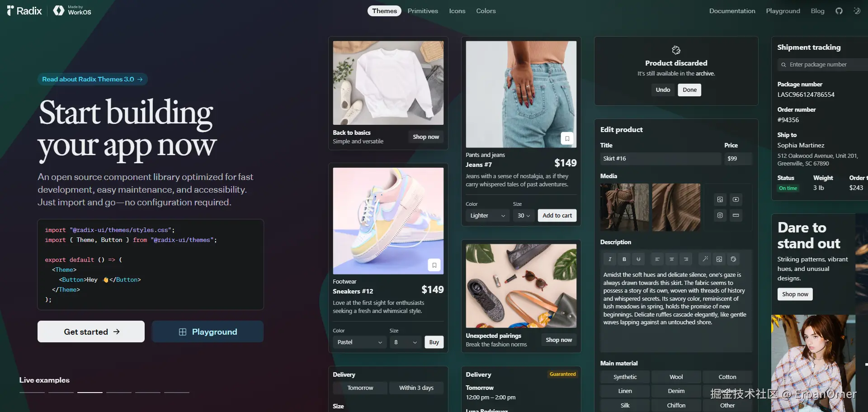
Task: Choose Within 3 days delivery option
Action: 416,388
